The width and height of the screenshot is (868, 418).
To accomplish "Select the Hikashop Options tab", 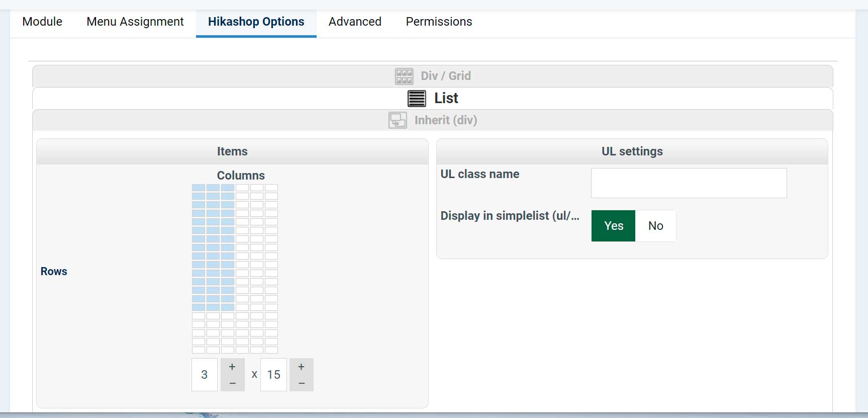I will 256,22.
